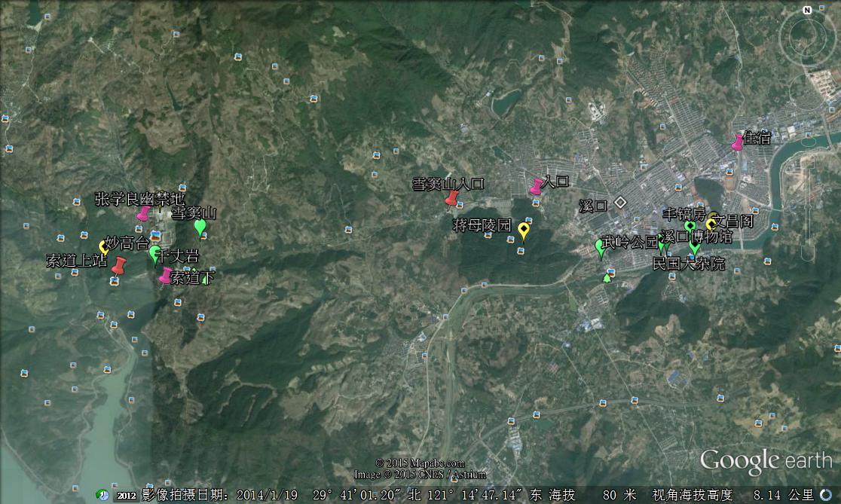The width and height of the screenshot is (841, 504).
Task: Click the white diamond marker for 溪口
Action: [620, 203]
